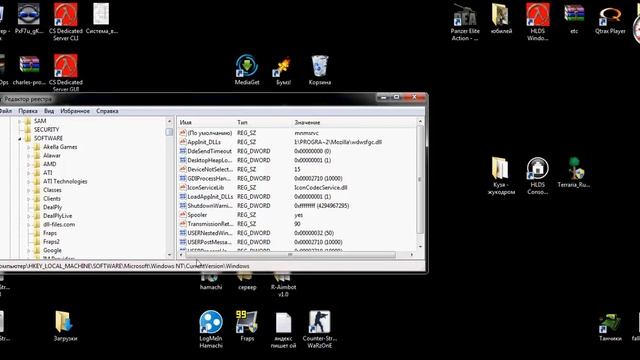The height and width of the screenshot is (360, 640).
Task: Expand the Akella Games key
Action: [29, 147]
